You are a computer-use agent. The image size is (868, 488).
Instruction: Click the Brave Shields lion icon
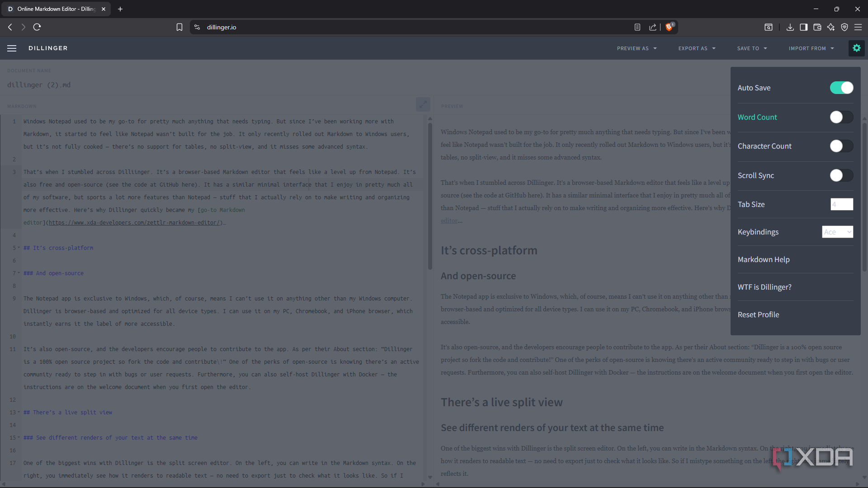point(669,27)
